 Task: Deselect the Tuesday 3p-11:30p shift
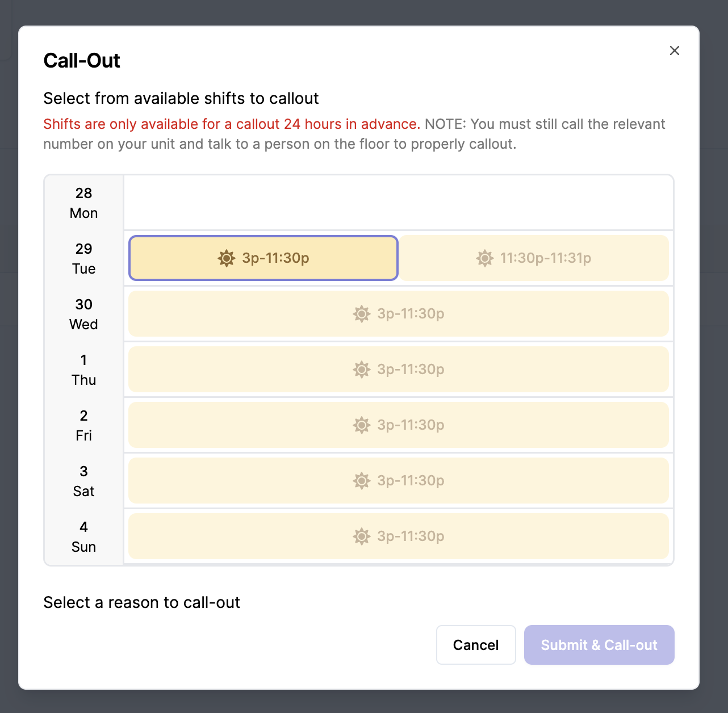pyautogui.click(x=263, y=258)
